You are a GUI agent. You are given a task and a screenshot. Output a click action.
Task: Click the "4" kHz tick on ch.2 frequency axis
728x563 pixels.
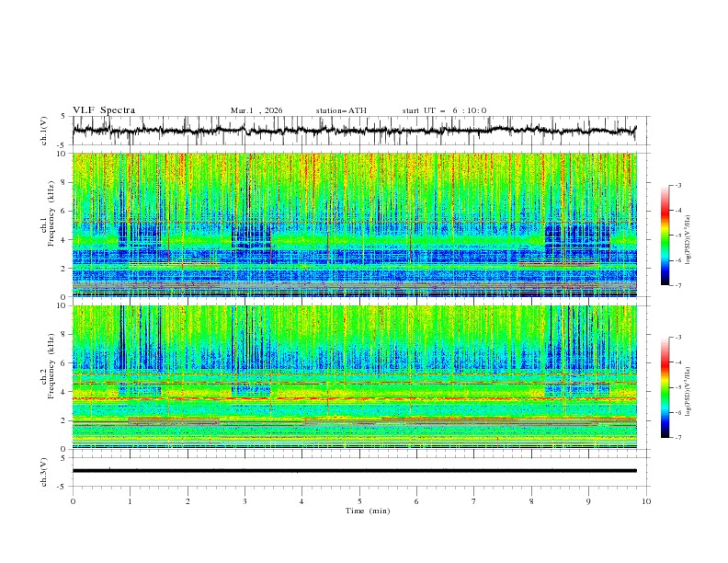point(64,392)
